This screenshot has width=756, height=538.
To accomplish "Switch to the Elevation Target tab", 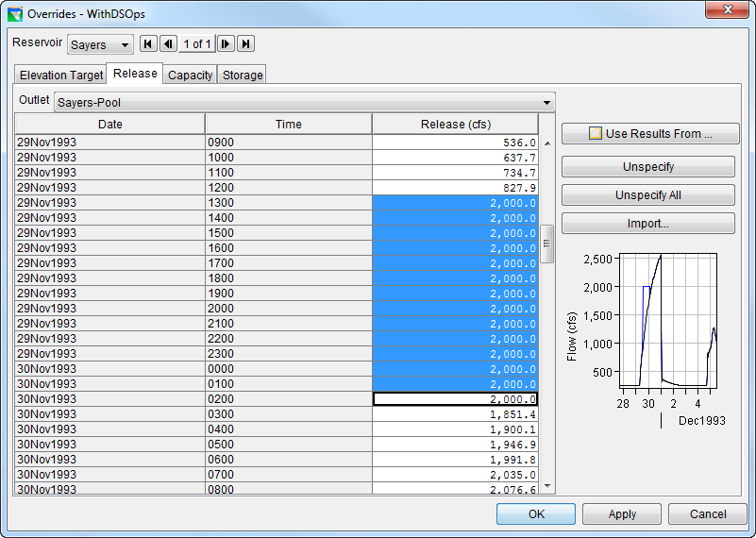I will tap(60, 76).
